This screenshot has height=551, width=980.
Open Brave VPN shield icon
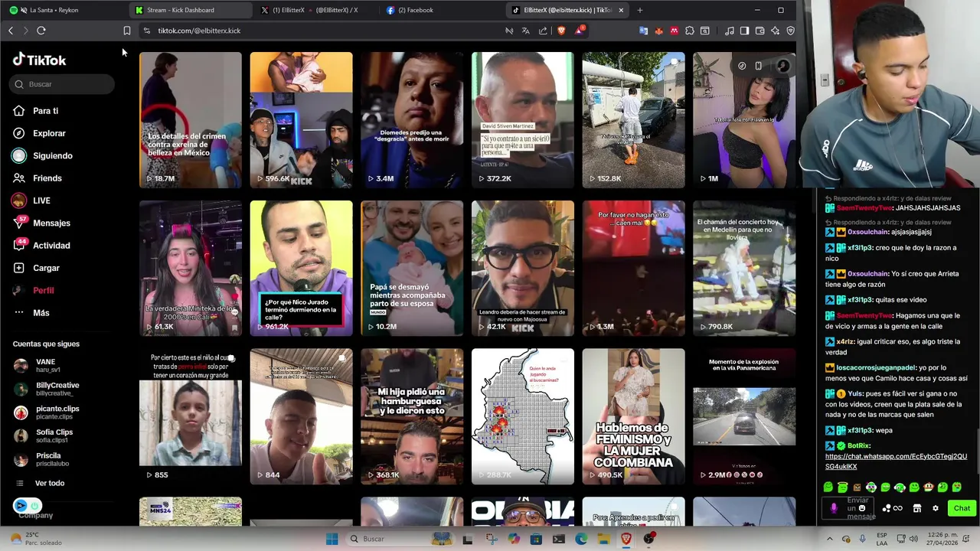point(791,31)
